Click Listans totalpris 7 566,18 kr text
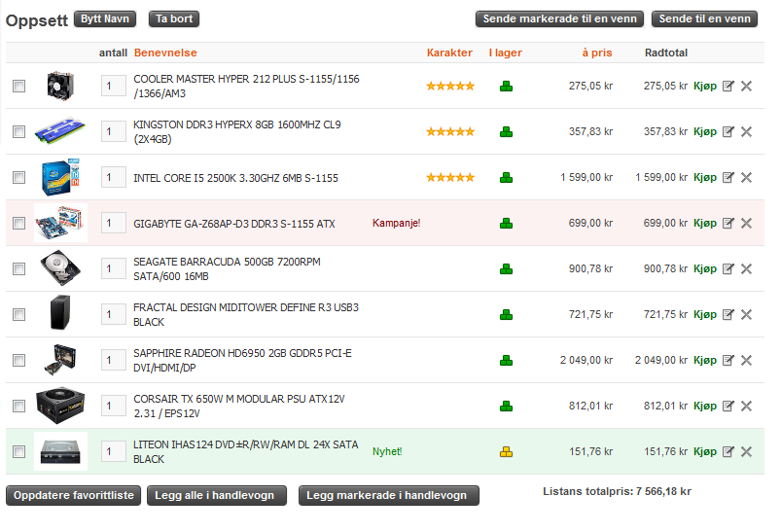 [x=617, y=492]
